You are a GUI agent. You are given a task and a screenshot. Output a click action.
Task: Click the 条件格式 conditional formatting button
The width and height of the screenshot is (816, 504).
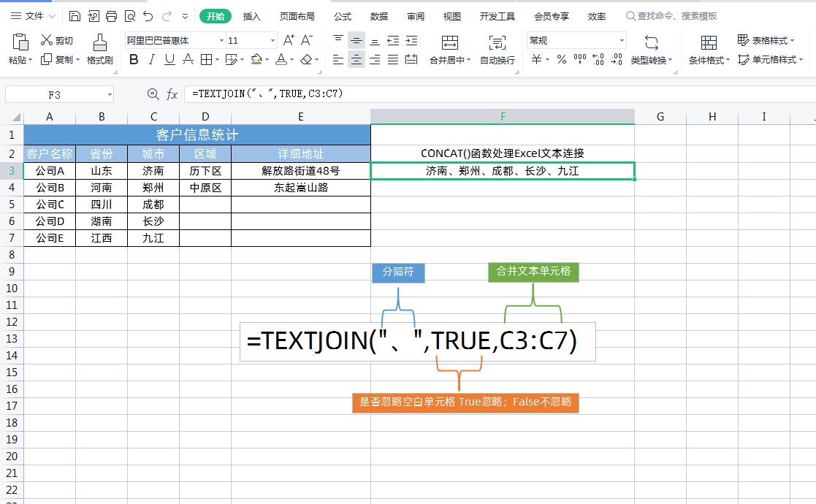[709, 50]
